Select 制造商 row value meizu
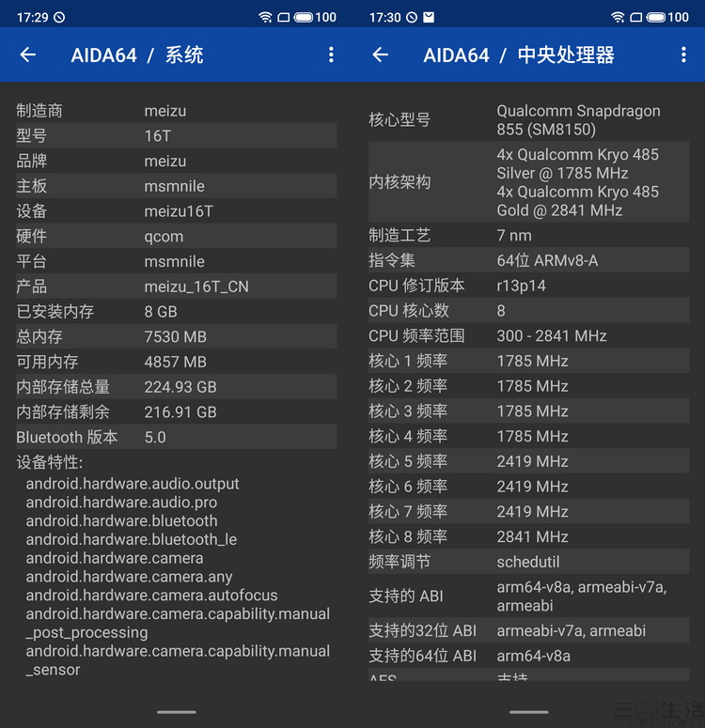Screen dimensions: 705x728 [165, 111]
